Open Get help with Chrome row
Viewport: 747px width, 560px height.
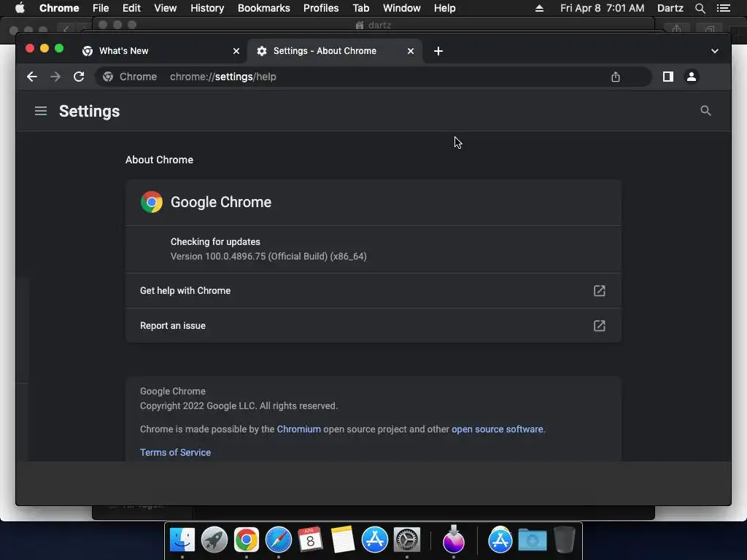(x=373, y=290)
